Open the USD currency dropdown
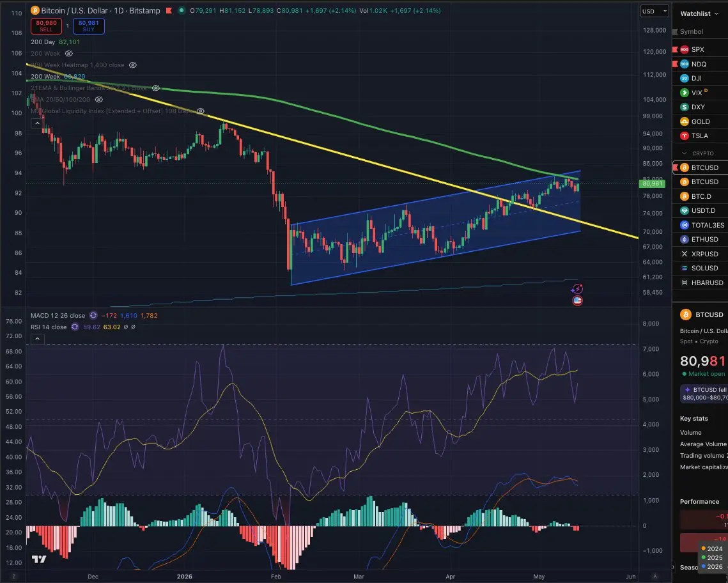Image resolution: width=728 pixels, height=583 pixels. click(654, 11)
